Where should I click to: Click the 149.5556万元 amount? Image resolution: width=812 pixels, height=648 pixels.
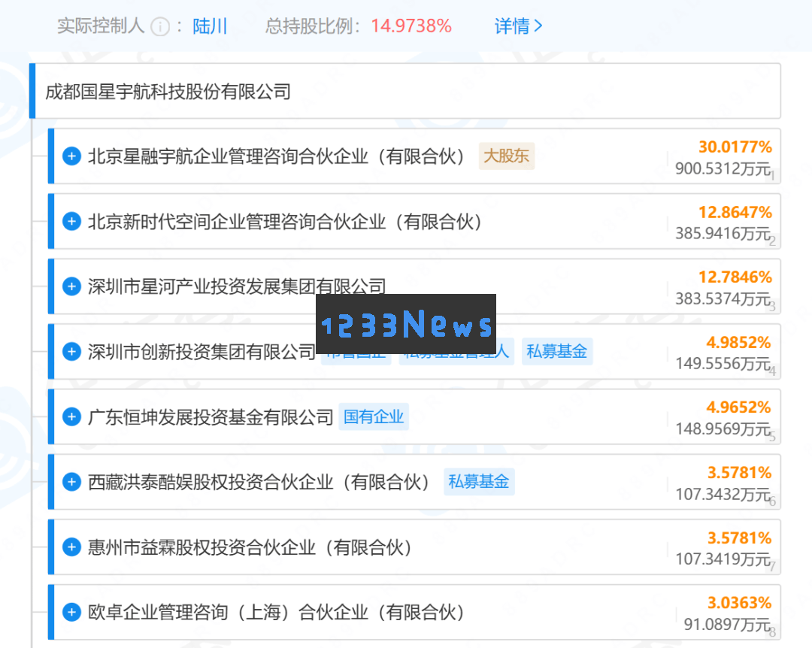click(x=723, y=364)
